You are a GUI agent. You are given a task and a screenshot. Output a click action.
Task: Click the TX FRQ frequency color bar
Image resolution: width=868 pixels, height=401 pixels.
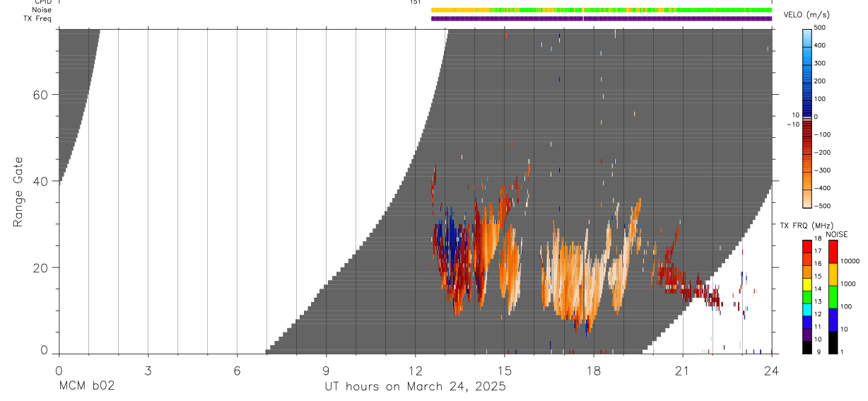coord(807,296)
